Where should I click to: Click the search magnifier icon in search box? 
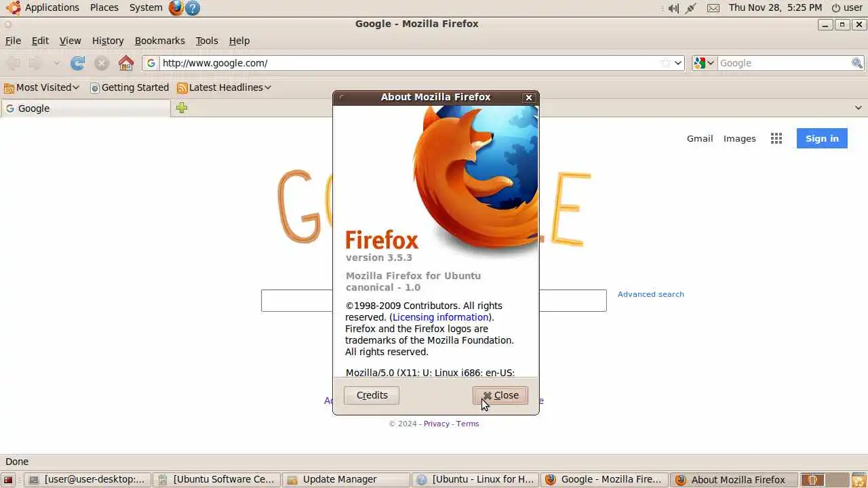(x=857, y=63)
